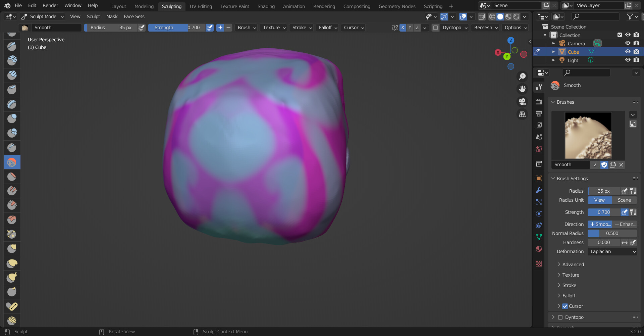Hide the Light object in viewport
Viewport: 644px width, 336px height.
pos(628,60)
